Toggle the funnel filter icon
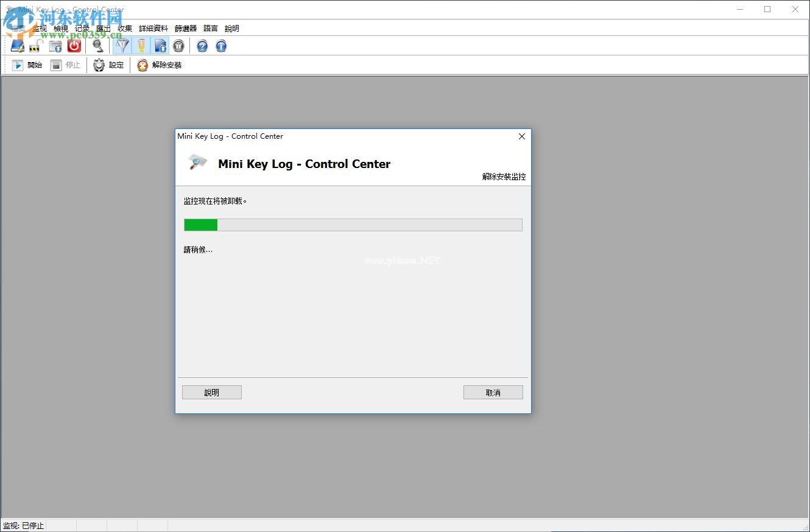 coord(122,46)
